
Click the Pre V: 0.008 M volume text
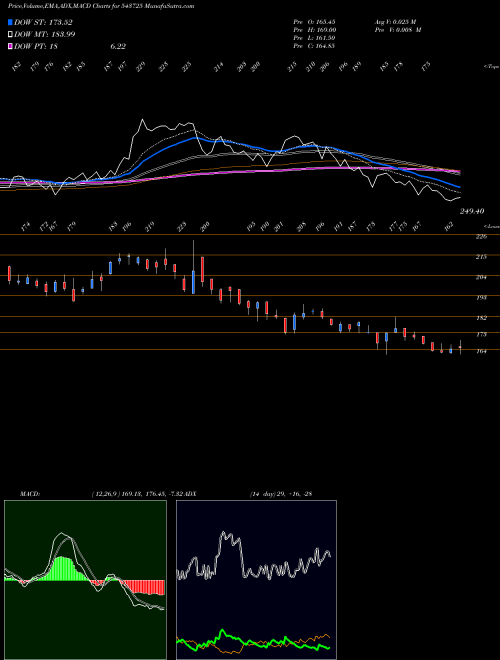(x=398, y=30)
